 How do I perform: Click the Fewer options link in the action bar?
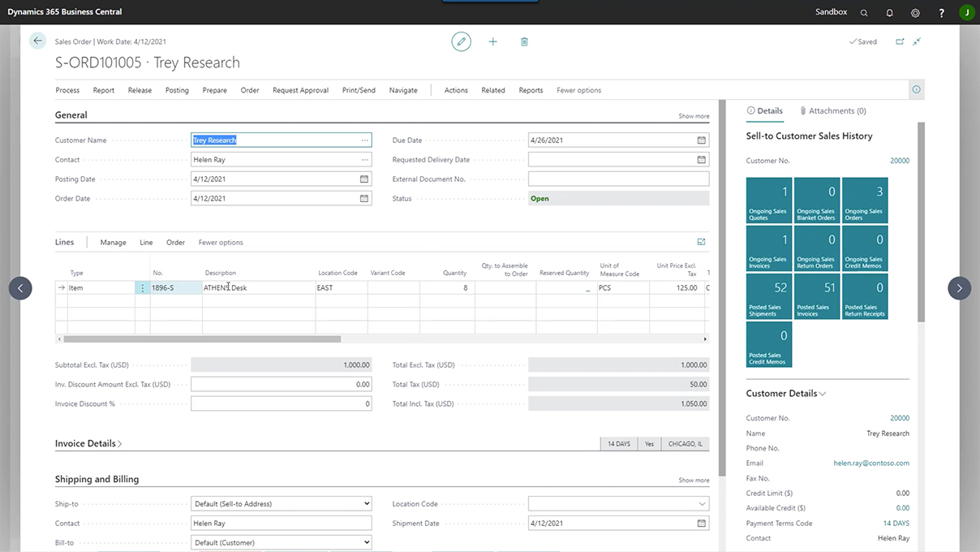[578, 90]
